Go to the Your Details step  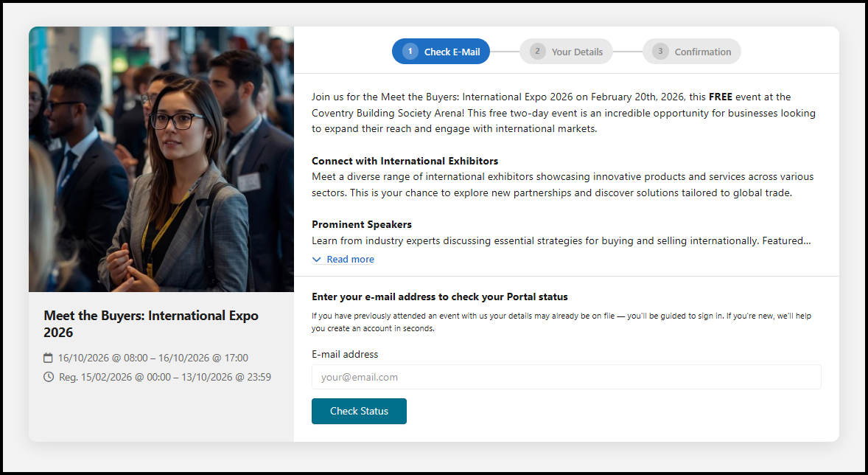click(566, 52)
